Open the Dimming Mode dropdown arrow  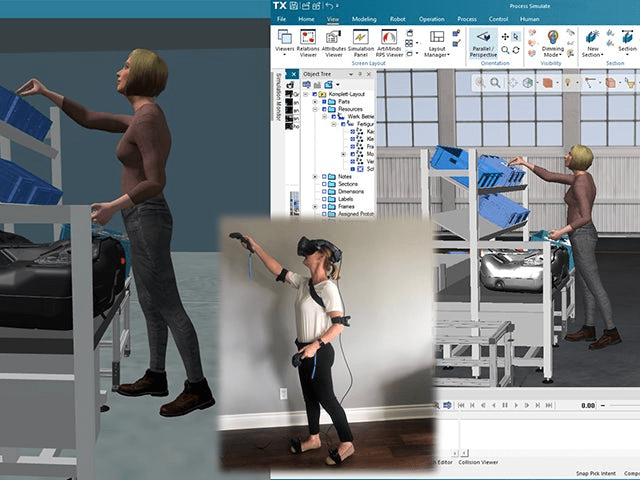point(561,55)
